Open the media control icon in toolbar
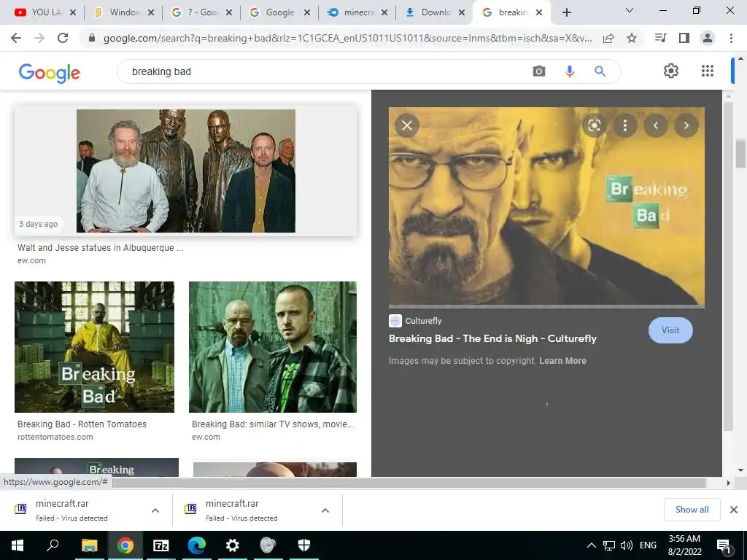The image size is (747, 560). tap(660, 38)
